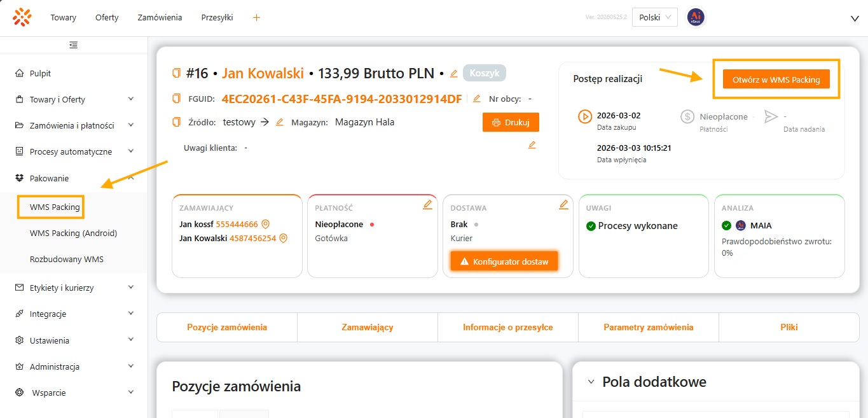Switch to Pozycje zamówienia tab
Screen dimensions: 868x418
tap(227, 328)
